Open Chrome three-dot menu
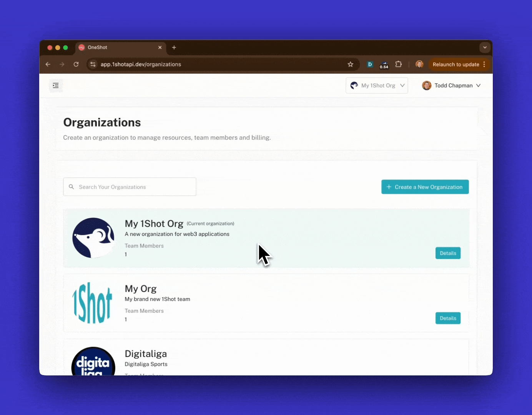Screen dimensions: 532x415 point(484,64)
